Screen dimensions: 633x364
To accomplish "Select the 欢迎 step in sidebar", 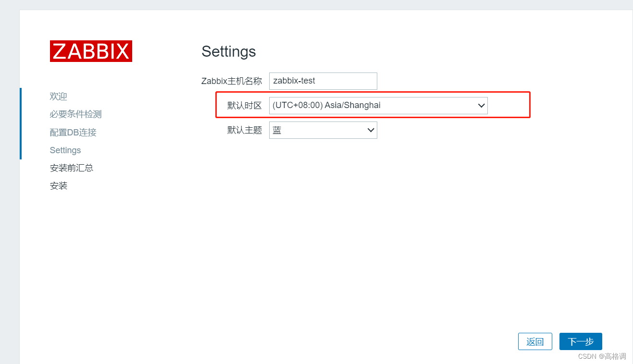I will [x=59, y=97].
